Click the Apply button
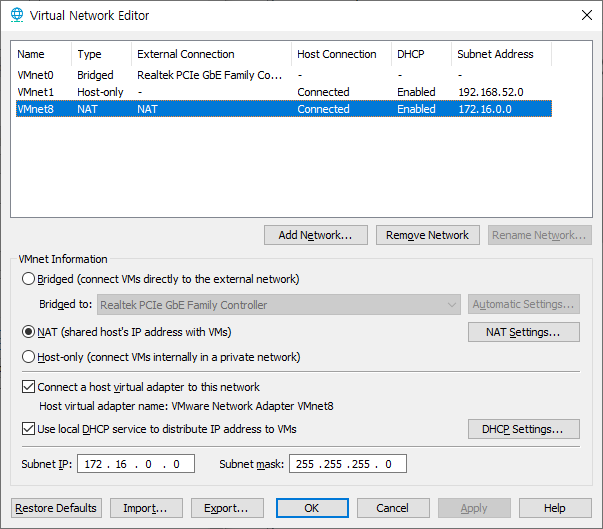603x529 pixels. pyautogui.click(x=474, y=508)
